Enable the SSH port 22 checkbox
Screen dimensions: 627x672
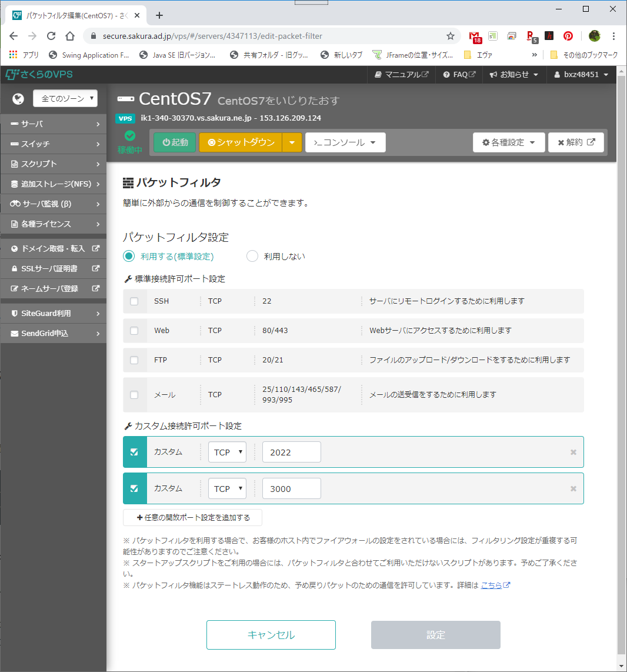coord(135,301)
